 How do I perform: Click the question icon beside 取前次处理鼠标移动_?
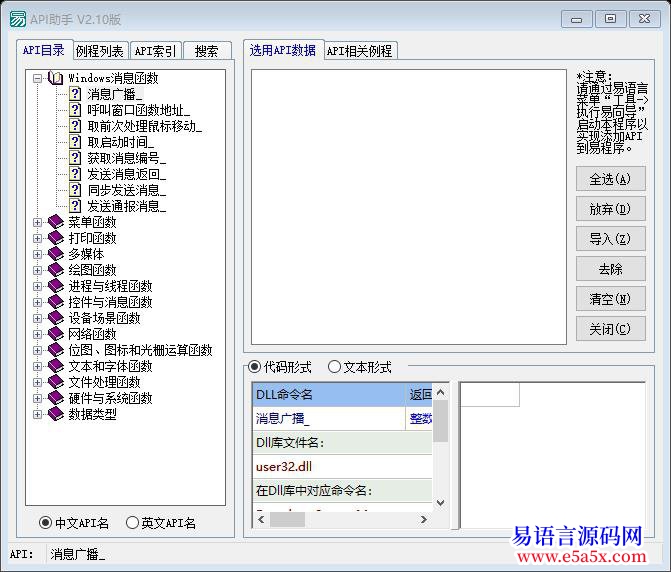(x=75, y=126)
